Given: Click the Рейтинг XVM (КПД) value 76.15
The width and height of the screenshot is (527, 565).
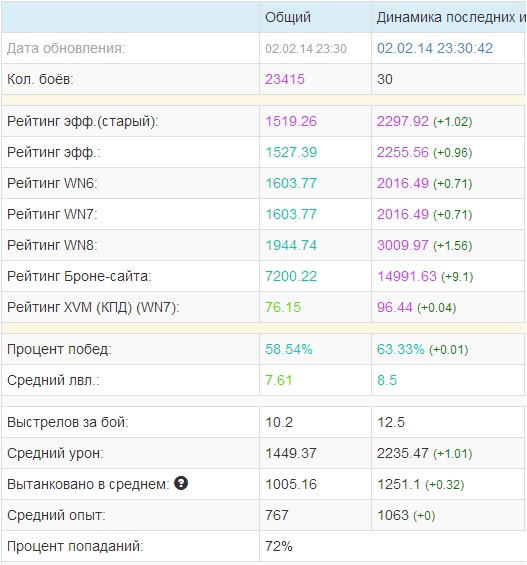Looking at the screenshot, I should pos(283,307).
